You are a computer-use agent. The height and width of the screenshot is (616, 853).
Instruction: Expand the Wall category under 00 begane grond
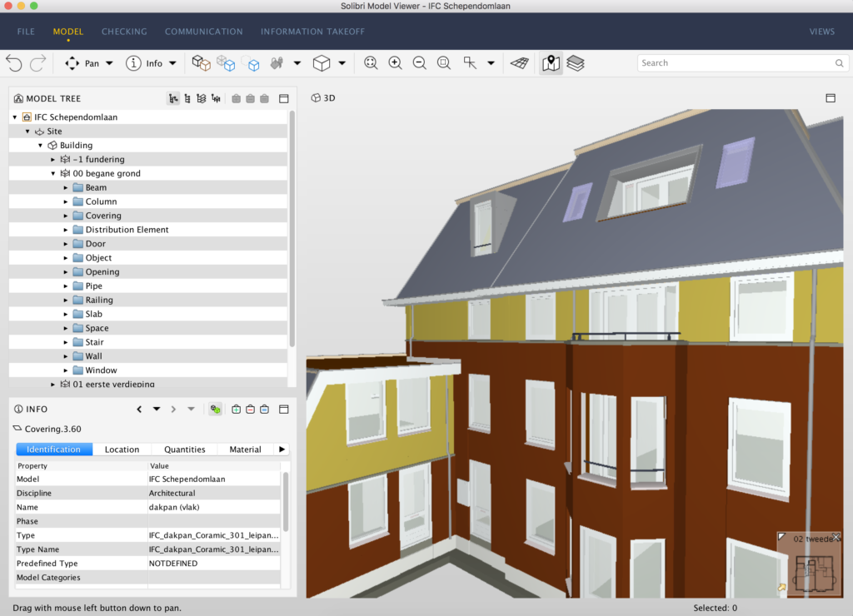(64, 355)
